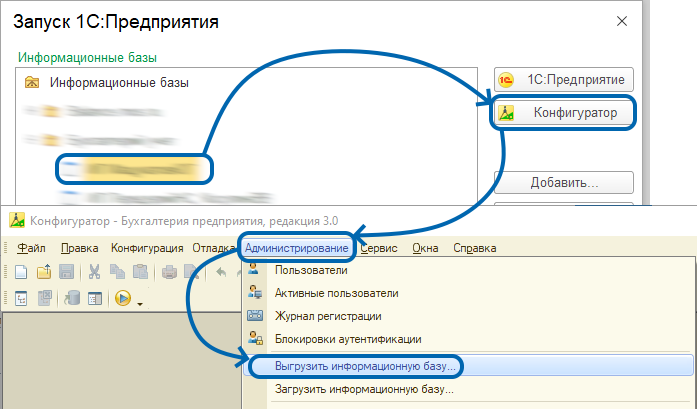The height and width of the screenshot is (409, 697).
Task: Click the Конфигуратор window title icon
Action: click(17, 221)
